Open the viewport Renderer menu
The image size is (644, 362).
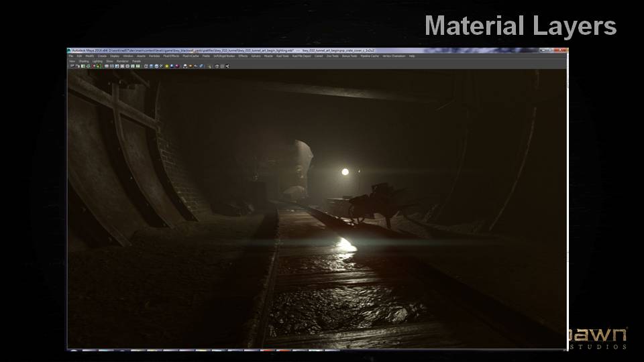[122, 61]
